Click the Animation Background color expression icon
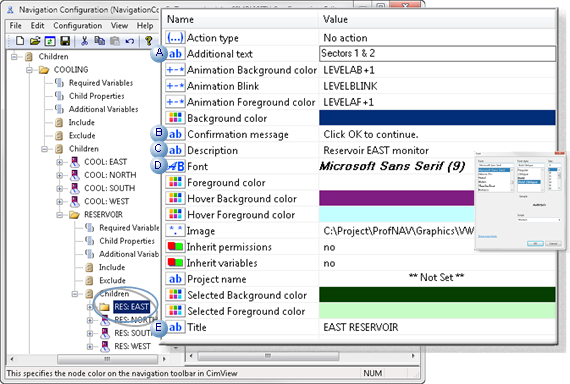 pyautogui.click(x=175, y=70)
